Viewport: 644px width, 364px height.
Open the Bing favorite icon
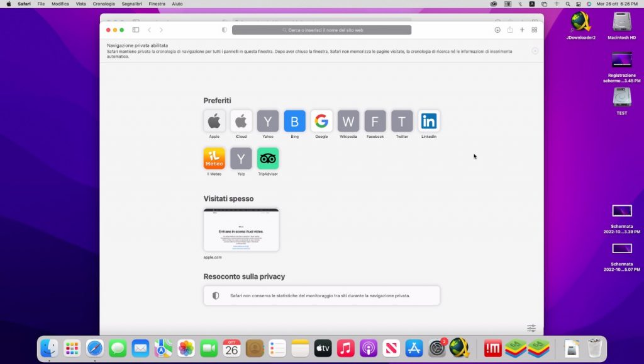tap(294, 121)
